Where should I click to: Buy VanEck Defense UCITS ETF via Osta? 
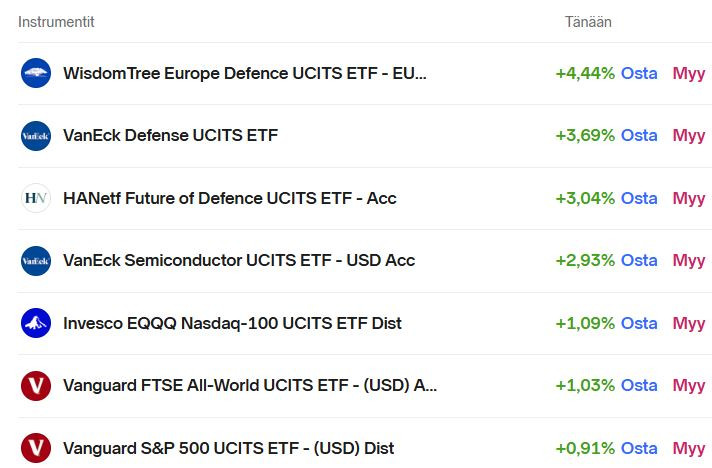click(639, 136)
